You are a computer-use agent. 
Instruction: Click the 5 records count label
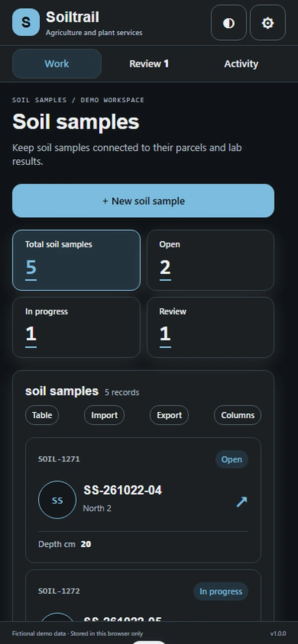(x=122, y=392)
